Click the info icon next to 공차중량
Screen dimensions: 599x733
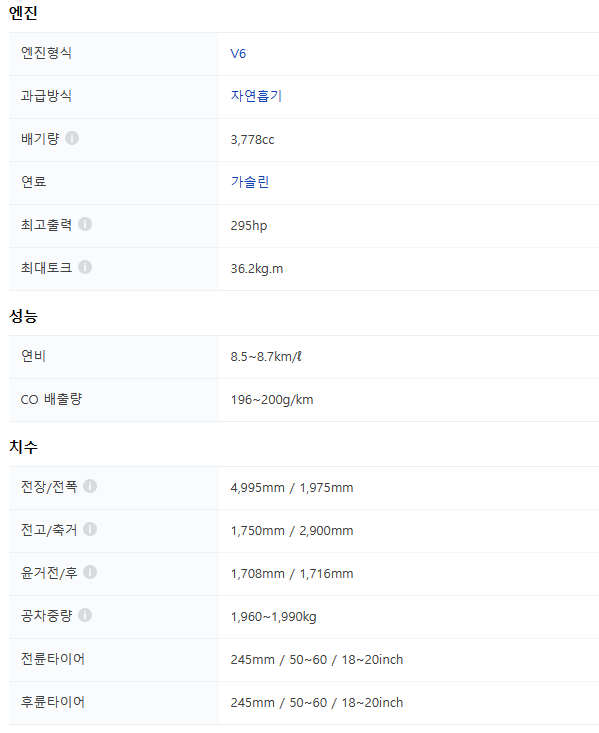85,615
